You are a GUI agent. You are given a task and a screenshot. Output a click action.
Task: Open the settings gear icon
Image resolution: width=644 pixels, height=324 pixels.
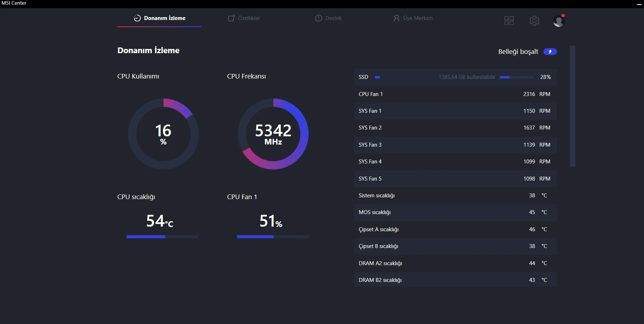tap(534, 21)
